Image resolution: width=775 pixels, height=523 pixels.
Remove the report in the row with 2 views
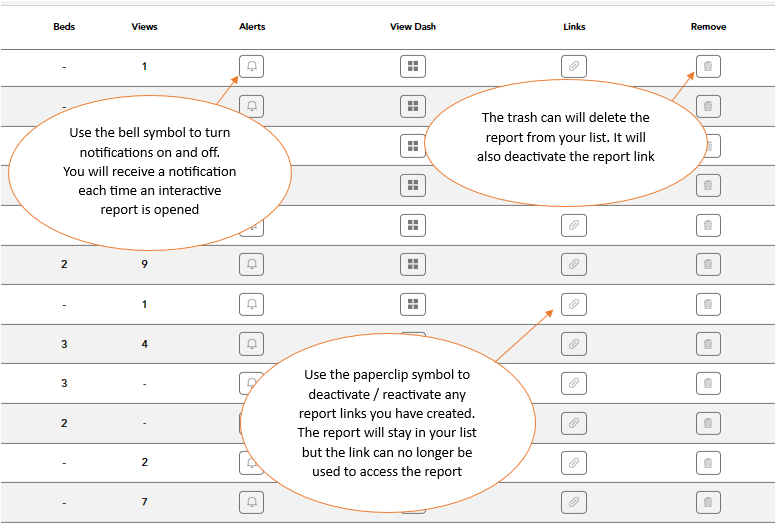708,462
